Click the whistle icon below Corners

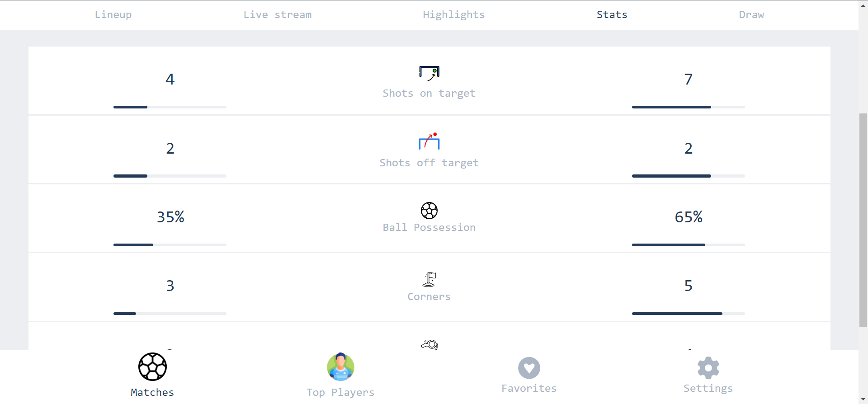[429, 345]
